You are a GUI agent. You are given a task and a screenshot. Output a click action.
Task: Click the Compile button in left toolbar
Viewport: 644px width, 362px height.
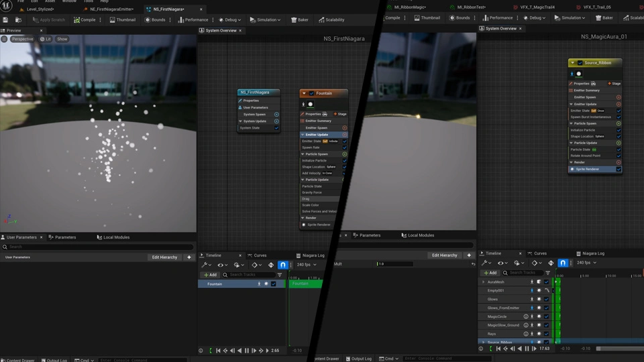(x=85, y=19)
